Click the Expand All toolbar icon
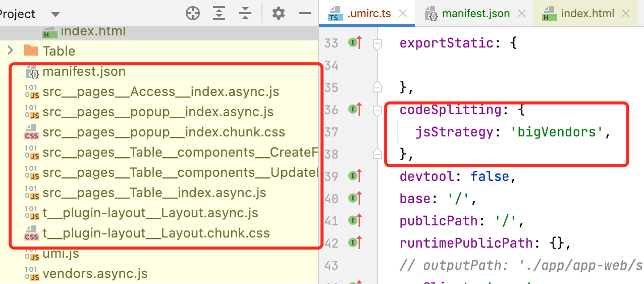Viewport: 644px width, 284px height. (x=219, y=14)
